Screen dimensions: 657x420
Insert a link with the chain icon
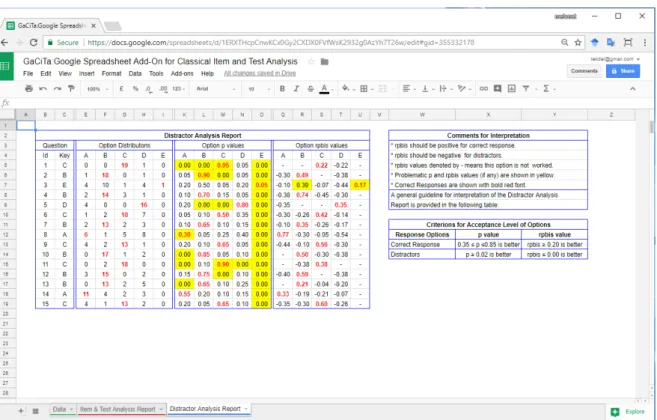coord(484,88)
